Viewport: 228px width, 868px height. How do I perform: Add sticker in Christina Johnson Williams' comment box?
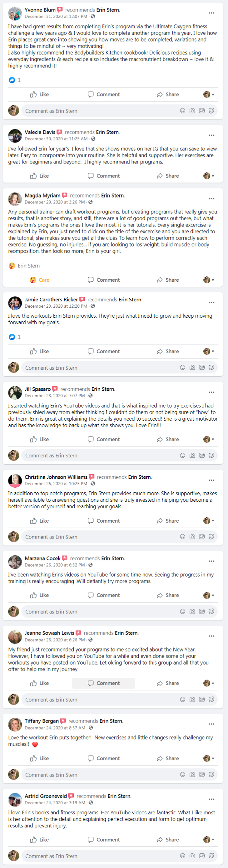(211, 537)
